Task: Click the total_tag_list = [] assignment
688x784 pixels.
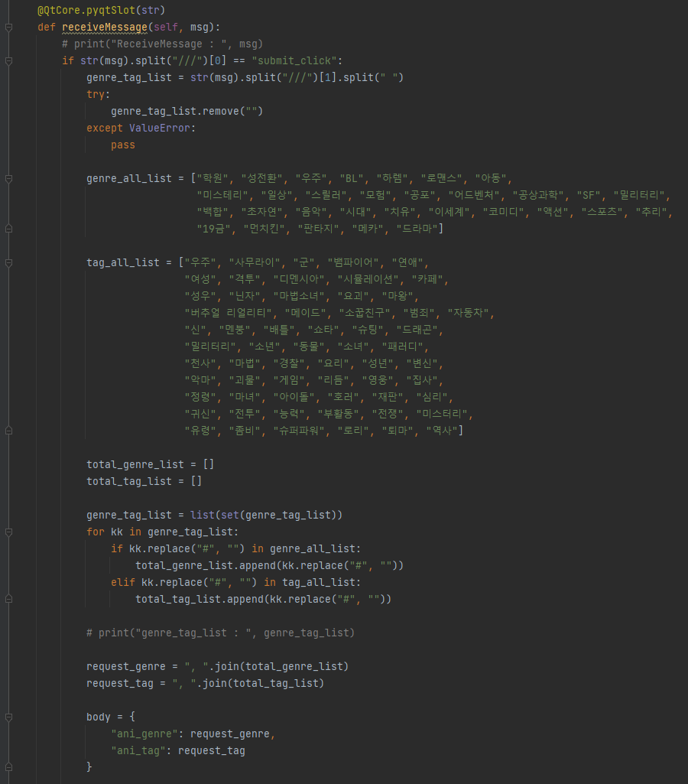Action: click(144, 481)
